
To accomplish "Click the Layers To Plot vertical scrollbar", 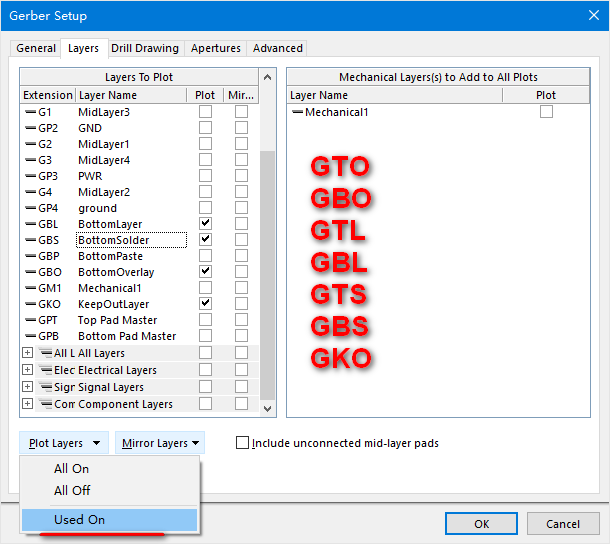I will point(267,250).
